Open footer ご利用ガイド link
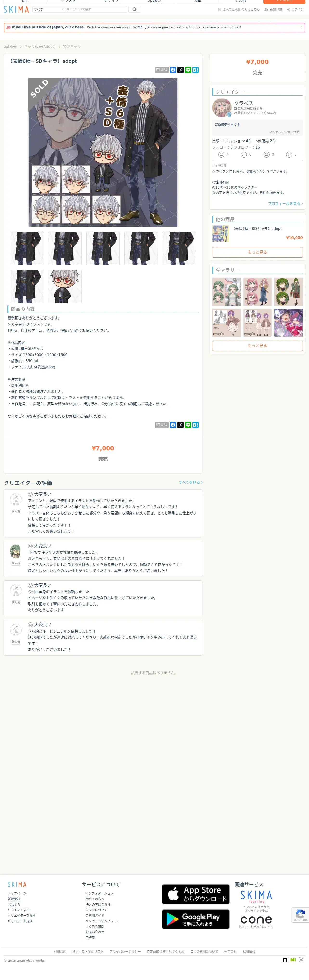Viewport: 309px width, 980px height. pyautogui.click(x=95, y=916)
